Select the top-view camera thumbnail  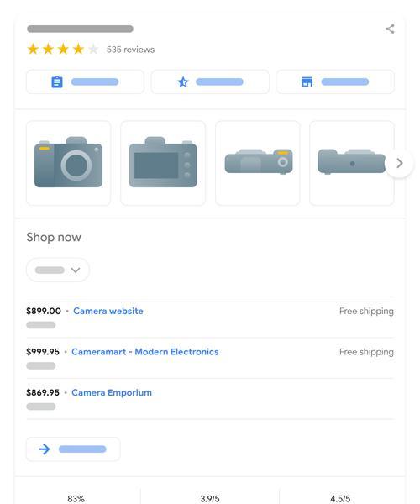click(258, 163)
